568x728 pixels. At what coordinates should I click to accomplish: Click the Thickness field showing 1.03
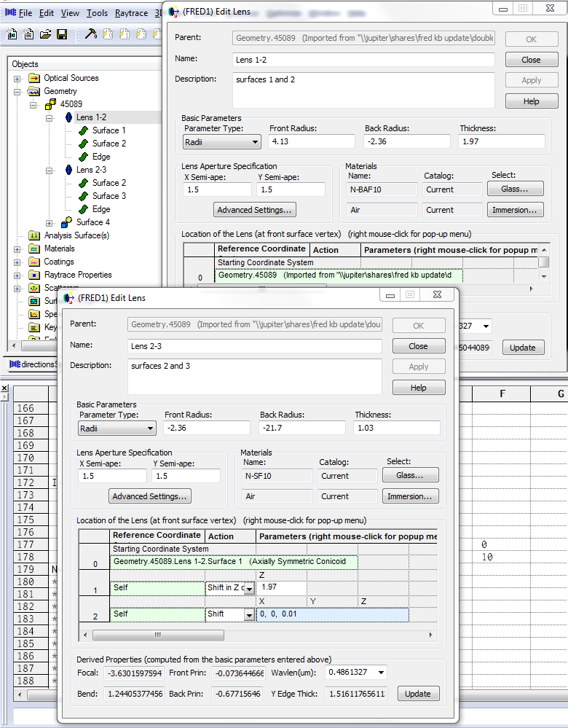click(397, 428)
